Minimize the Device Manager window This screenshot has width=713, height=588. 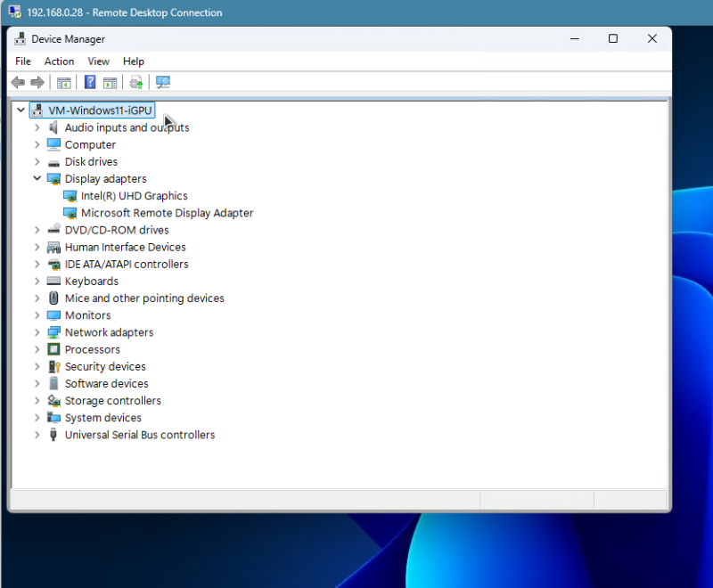[x=575, y=38]
